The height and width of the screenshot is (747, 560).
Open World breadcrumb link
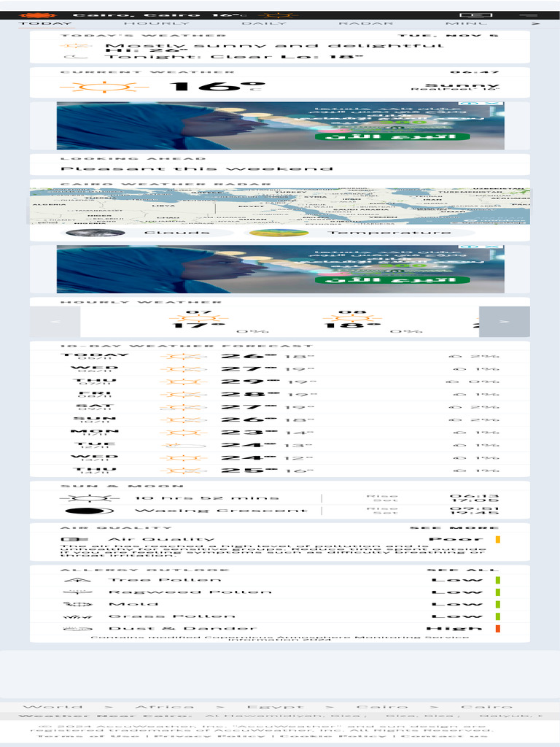tap(52, 706)
